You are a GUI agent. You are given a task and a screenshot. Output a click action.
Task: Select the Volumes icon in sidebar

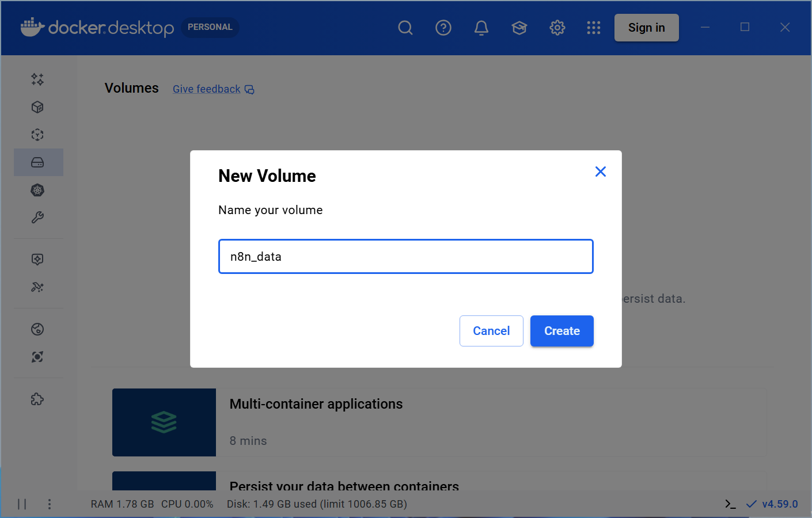click(x=37, y=162)
